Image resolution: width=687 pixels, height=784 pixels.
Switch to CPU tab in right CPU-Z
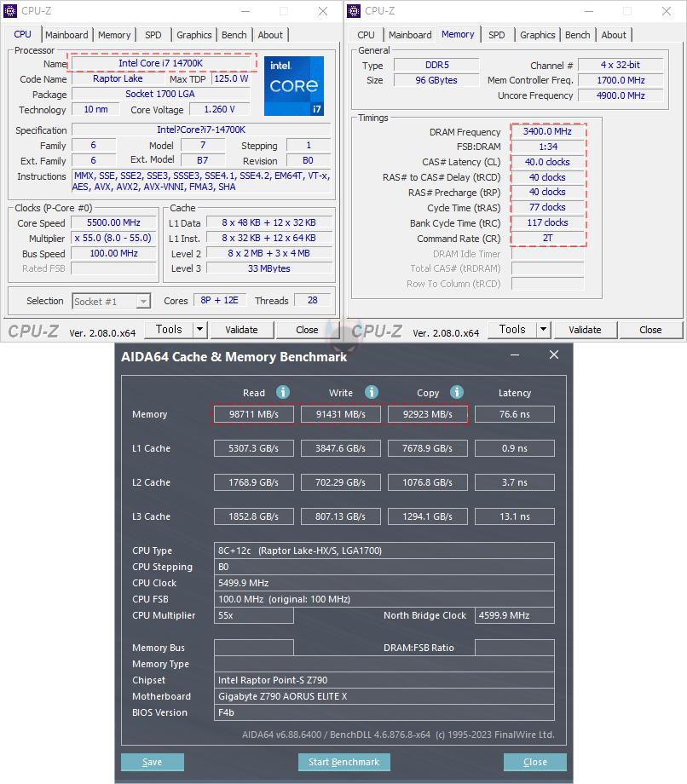click(366, 35)
